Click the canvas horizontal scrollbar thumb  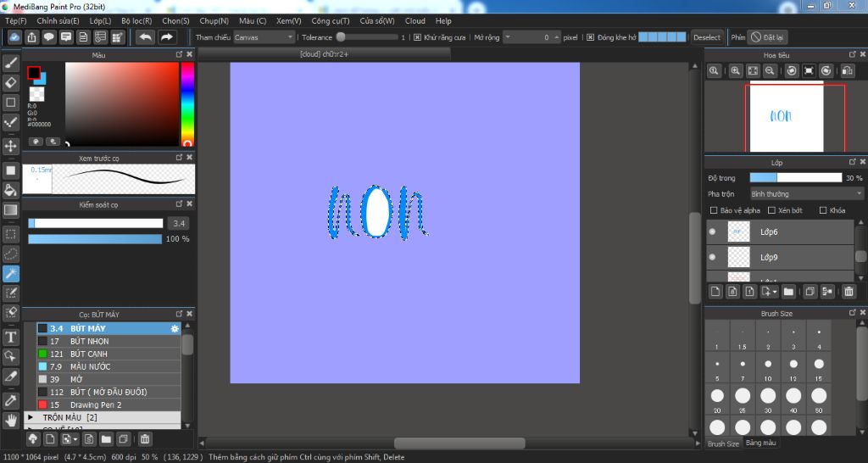pos(459,443)
